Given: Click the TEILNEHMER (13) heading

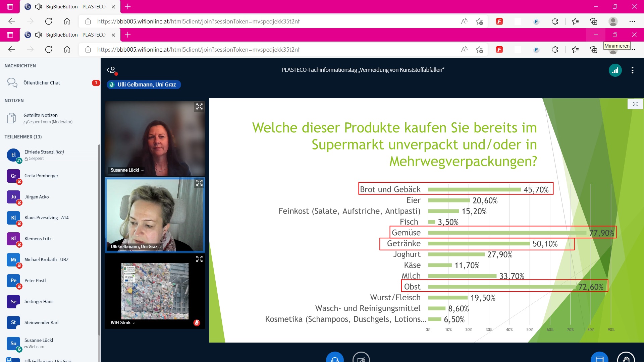Looking at the screenshot, I should [x=23, y=137].
